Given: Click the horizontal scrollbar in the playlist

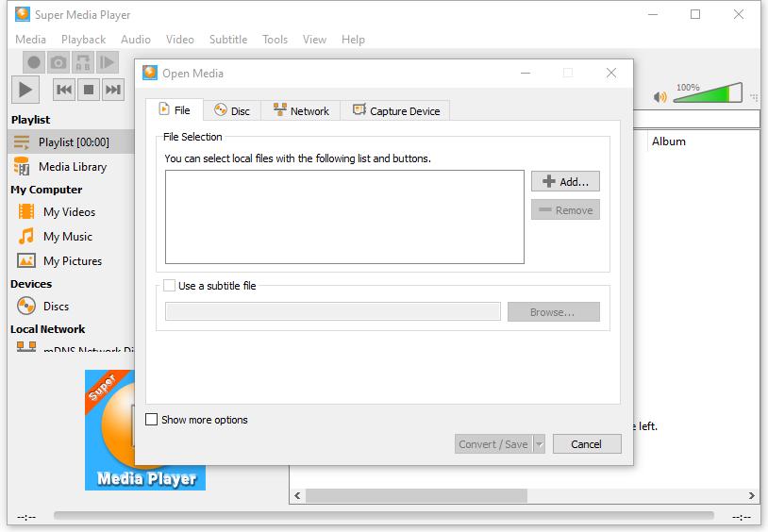Looking at the screenshot, I should [x=415, y=495].
